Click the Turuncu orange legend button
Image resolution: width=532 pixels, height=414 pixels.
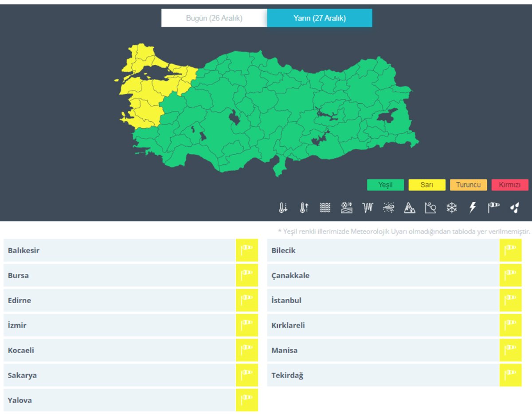468,185
